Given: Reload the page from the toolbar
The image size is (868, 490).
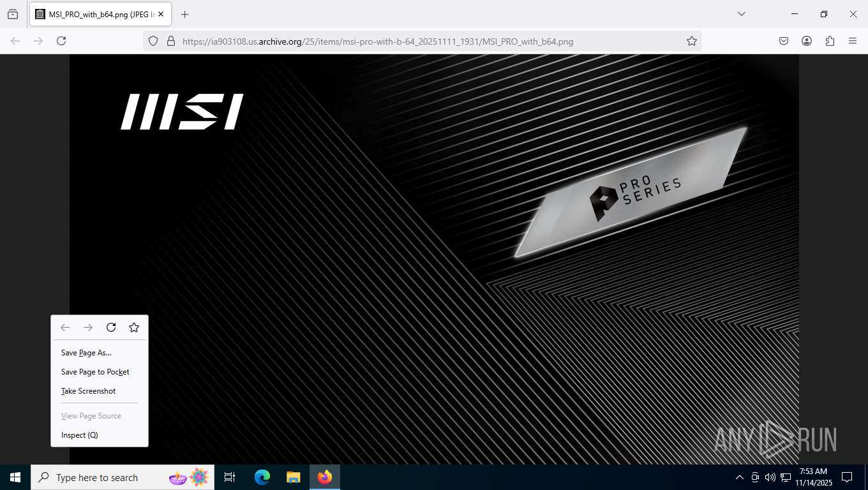Looking at the screenshot, I should coord(61,41).
